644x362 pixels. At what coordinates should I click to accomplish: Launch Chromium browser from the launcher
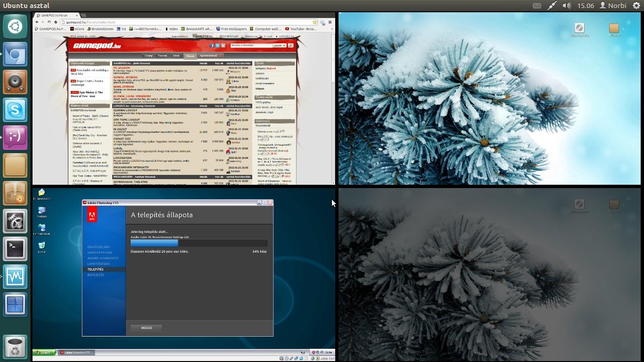click(x=15, y=54)
